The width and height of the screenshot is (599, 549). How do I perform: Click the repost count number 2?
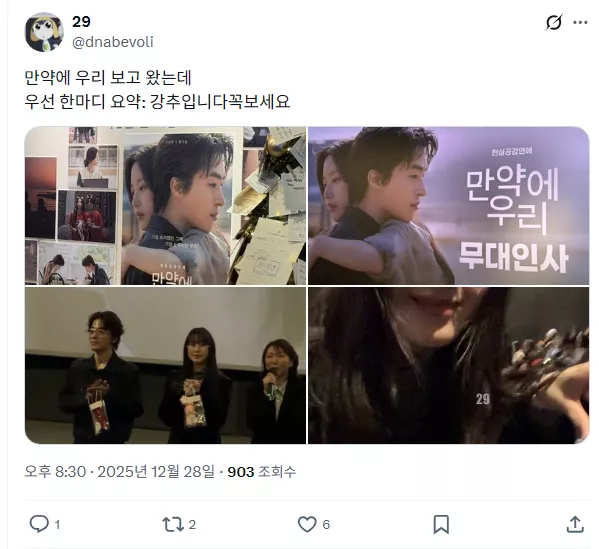tap(192, 525)
